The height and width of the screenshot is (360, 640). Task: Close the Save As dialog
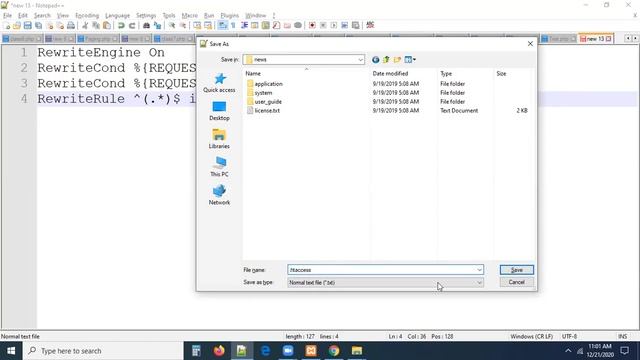pos(530,44)
